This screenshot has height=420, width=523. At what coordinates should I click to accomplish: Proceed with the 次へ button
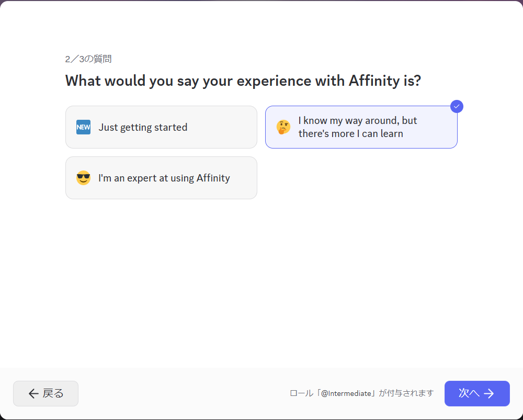click(x=476, y=393)
